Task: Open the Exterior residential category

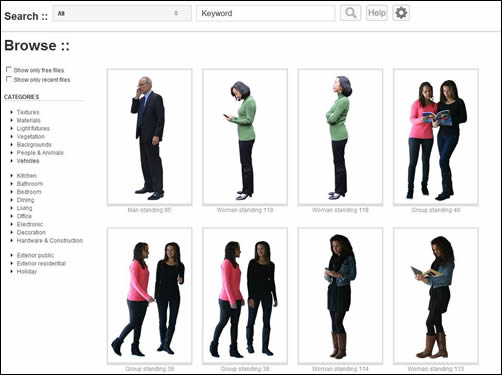Action: pyautogui.click(x=41, y=263)
